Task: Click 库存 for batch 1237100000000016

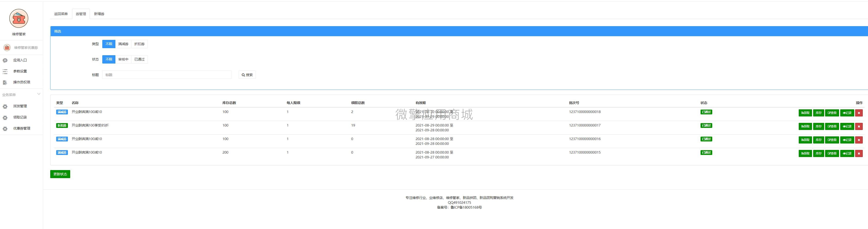Action: point(818,140)
